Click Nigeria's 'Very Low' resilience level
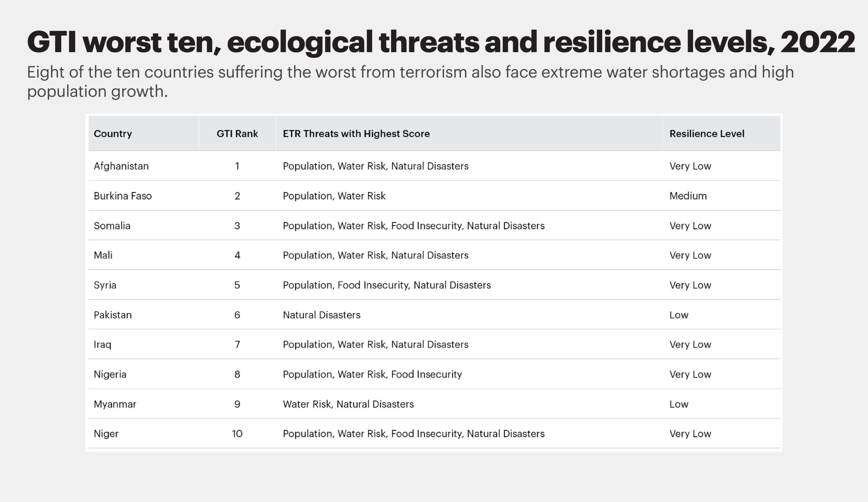This screenshot has width=868, height=502. coord(690,374)
